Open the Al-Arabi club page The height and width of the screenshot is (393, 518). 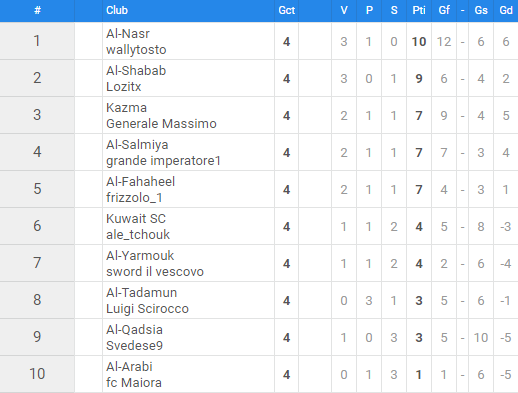(x=129, y=367)
